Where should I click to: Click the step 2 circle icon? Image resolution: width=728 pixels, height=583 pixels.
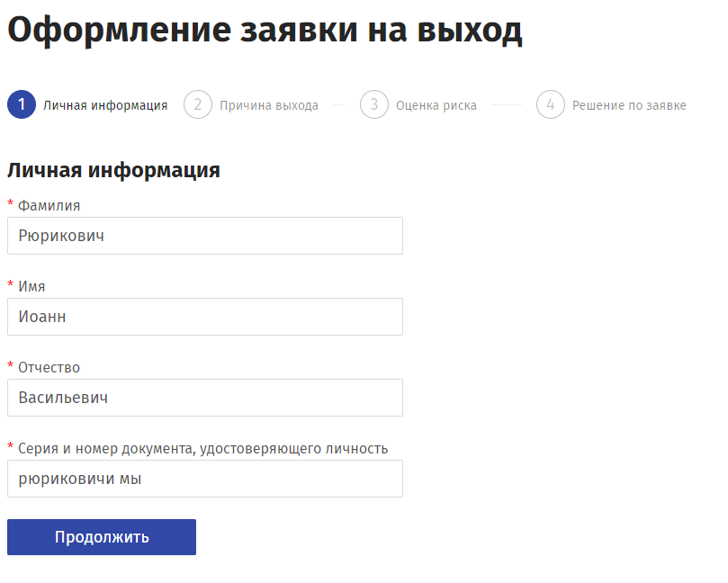(198, 104)
